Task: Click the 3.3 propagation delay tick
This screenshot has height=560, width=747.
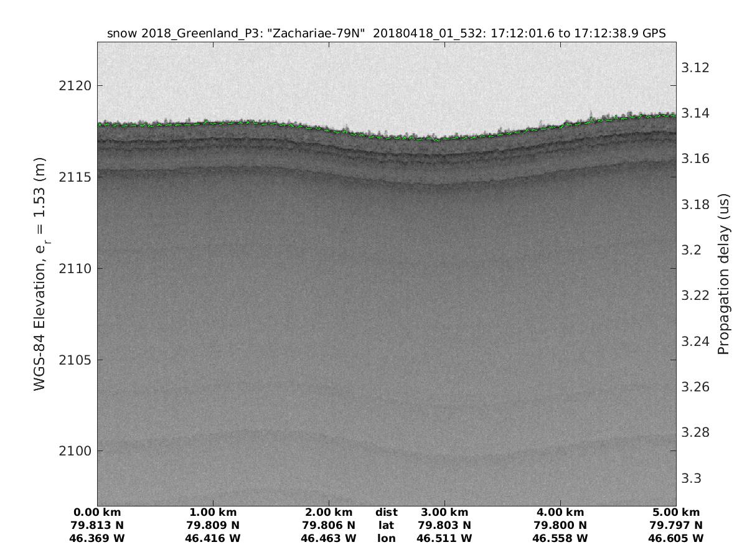Action: (692, 478)
